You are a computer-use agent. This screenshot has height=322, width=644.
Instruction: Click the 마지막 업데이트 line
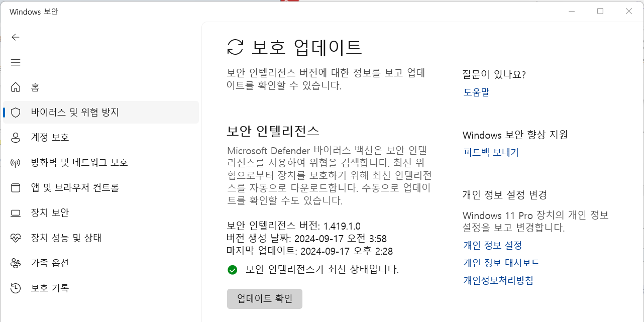310,251
